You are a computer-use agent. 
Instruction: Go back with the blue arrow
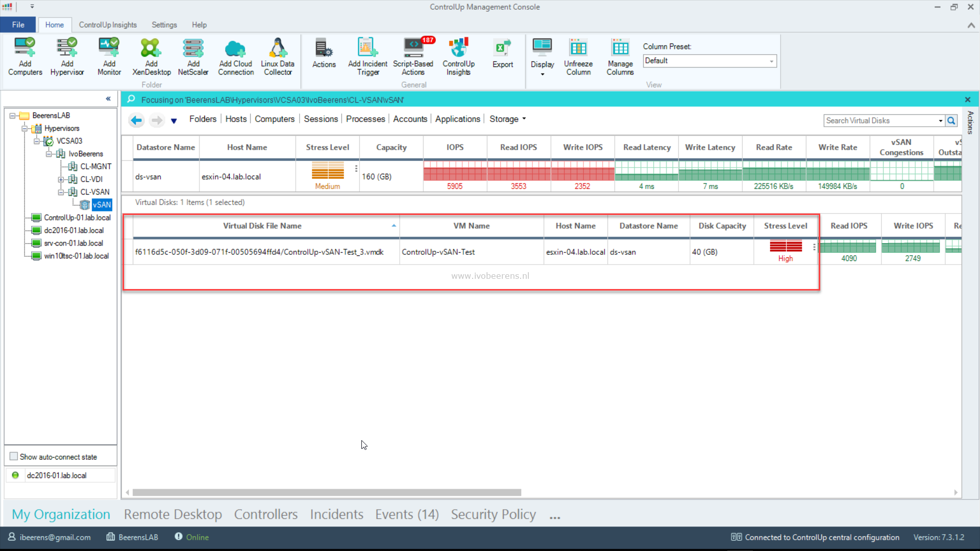(x=136, y=120)
